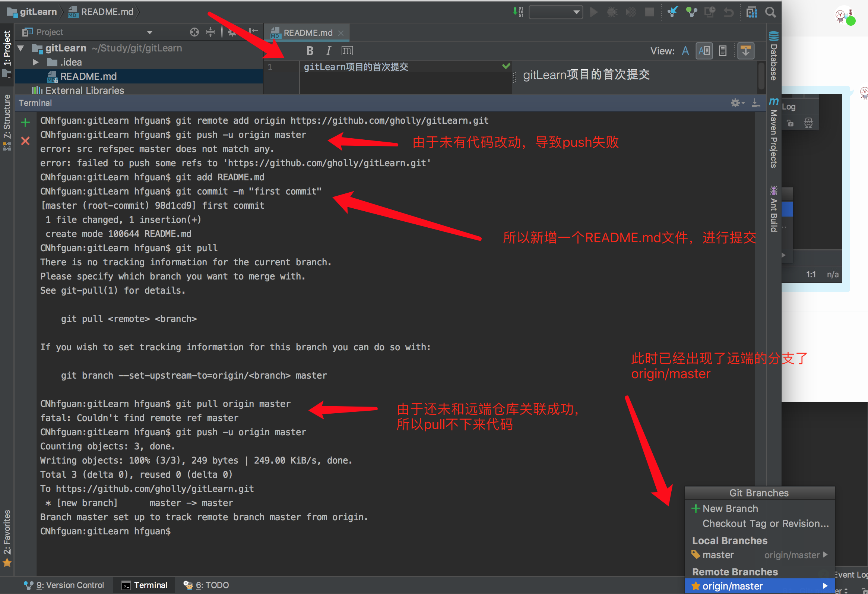Click the Show History clock icon
Screen dimensions: 868x594
coord(710,12)
